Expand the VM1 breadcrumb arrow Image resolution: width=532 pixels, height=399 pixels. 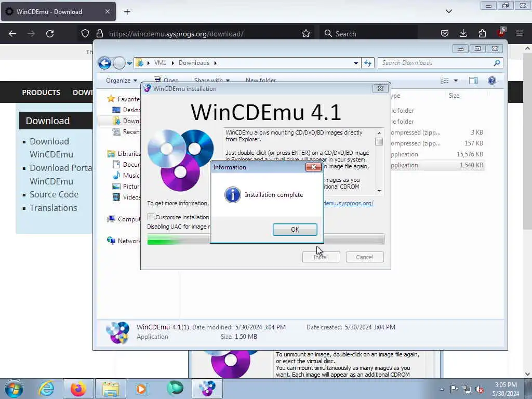click(x=172, y=63)
